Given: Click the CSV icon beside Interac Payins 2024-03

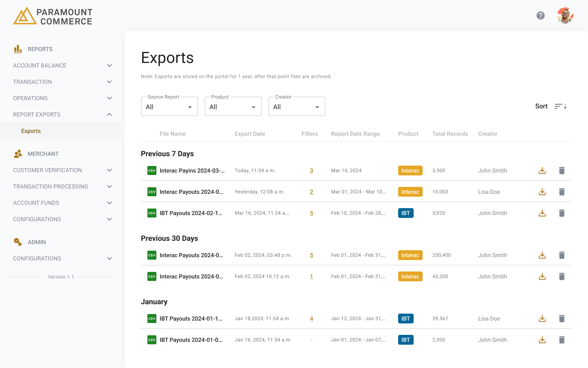Looking at the screenshot, I should click(x=151, y=170).
